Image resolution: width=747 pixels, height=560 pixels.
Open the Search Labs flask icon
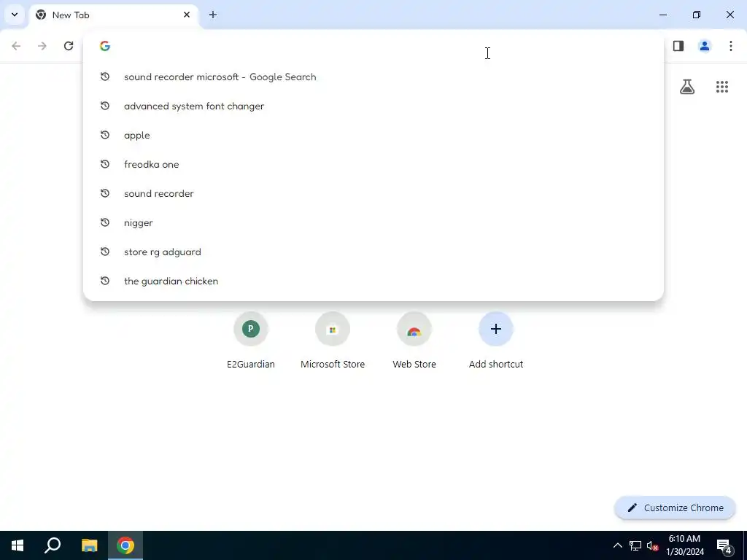click(x=687, y=87)
